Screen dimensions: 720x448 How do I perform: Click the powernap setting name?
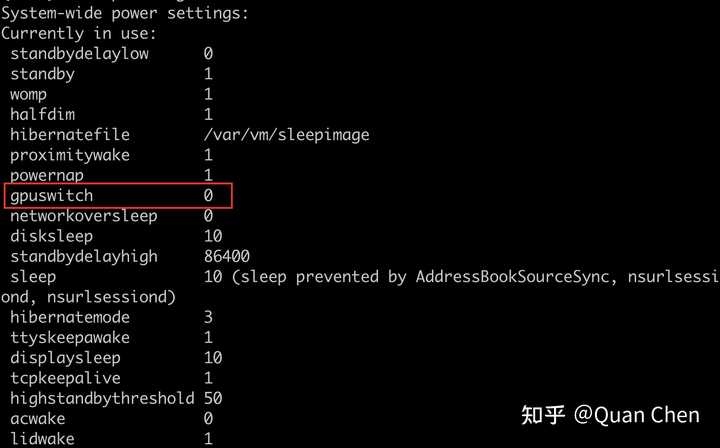click(47, 175)
